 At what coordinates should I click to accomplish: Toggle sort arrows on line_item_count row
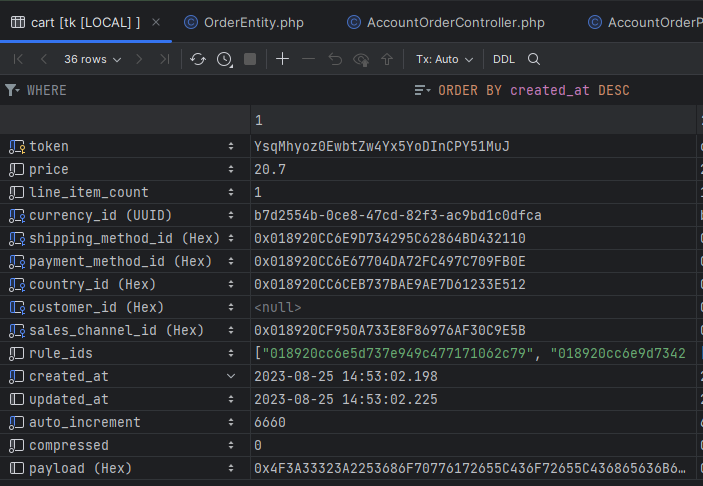pos(231,192)
